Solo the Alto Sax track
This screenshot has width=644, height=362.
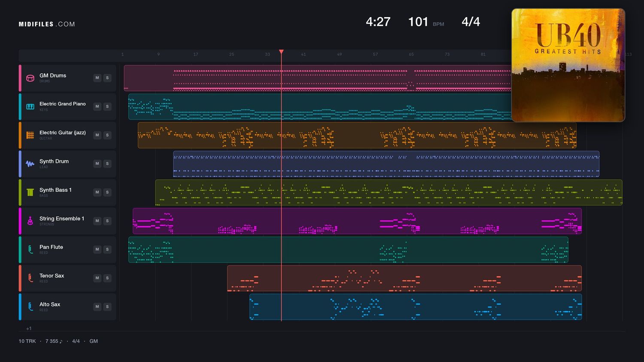click(x=107, y=307)
